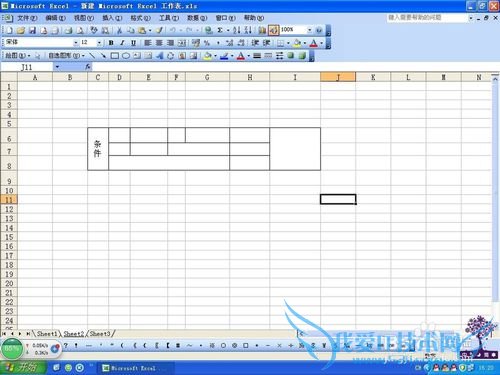Open fill color dropdown on formatting toolbar

click(305, 43)
